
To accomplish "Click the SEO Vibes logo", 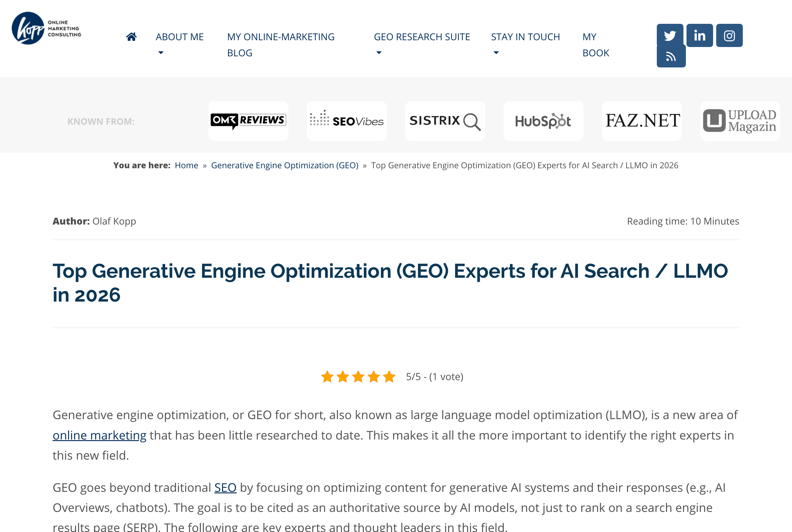I will click(x=346, y=121).
